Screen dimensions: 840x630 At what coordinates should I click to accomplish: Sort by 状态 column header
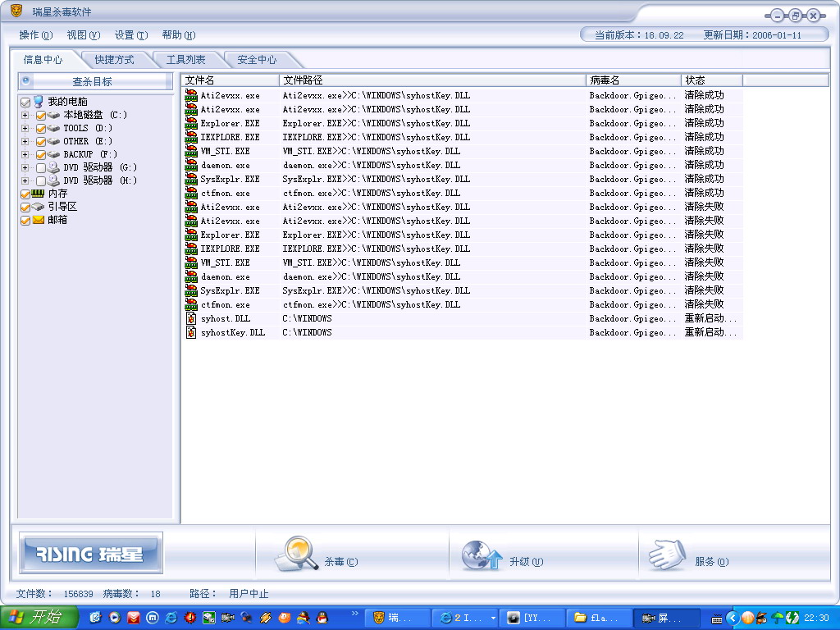(712, 80)
